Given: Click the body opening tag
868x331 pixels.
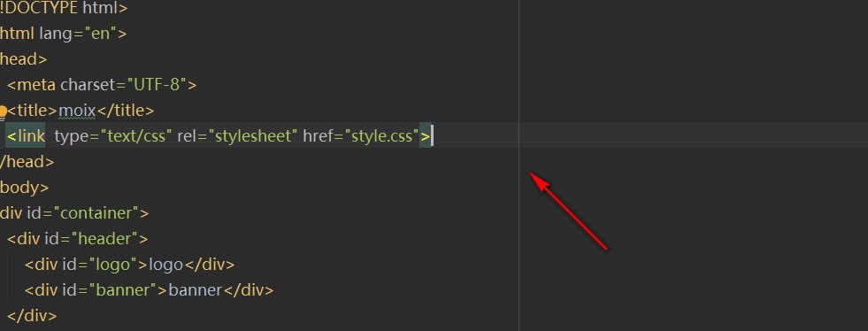Looking at the screenshot, I should pyautogui.click(x=25, y=188).
